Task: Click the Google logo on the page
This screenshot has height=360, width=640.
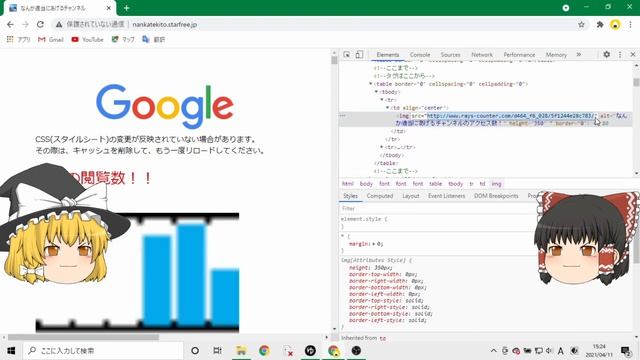Action: (165, 106)
